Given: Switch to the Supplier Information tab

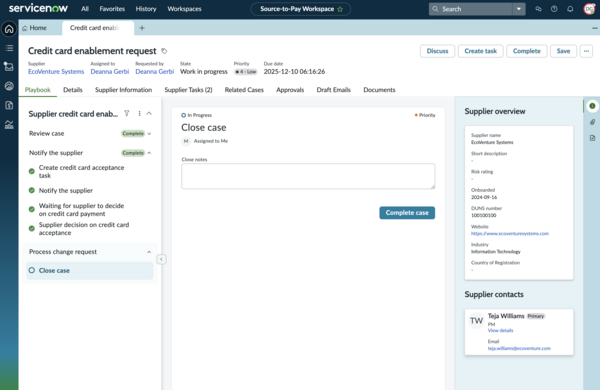Looking at the screenshot, I should tap(124, 90).
